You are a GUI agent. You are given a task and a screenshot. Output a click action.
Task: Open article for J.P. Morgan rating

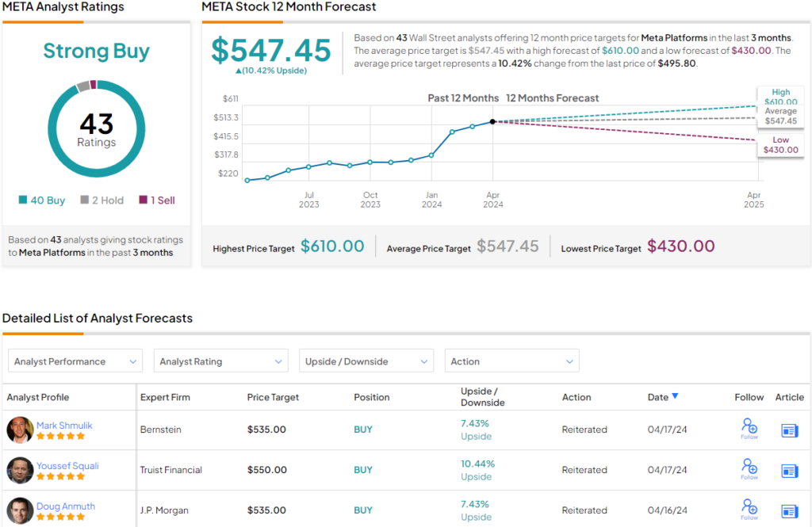pyautogui.click(x=789, y=511)
